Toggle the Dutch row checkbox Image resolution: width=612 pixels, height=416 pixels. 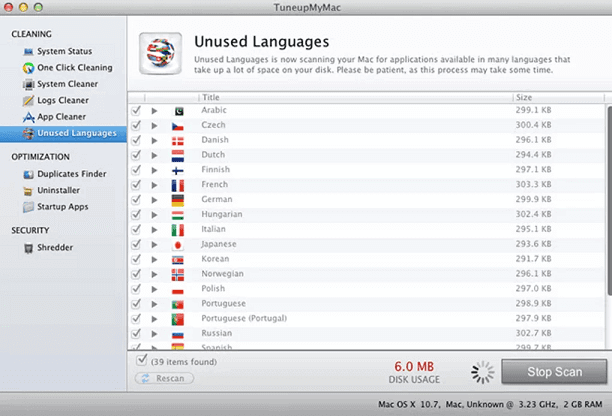[x=136, y=155]
